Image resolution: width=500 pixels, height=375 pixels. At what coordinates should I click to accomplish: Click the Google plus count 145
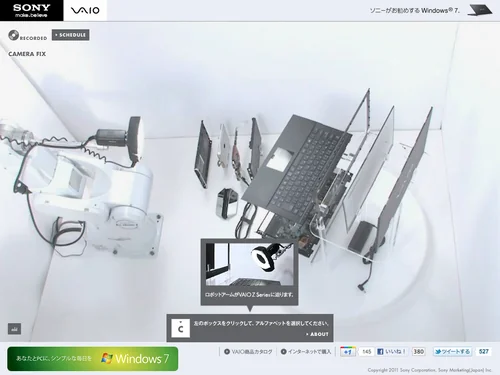coord(367,352)
